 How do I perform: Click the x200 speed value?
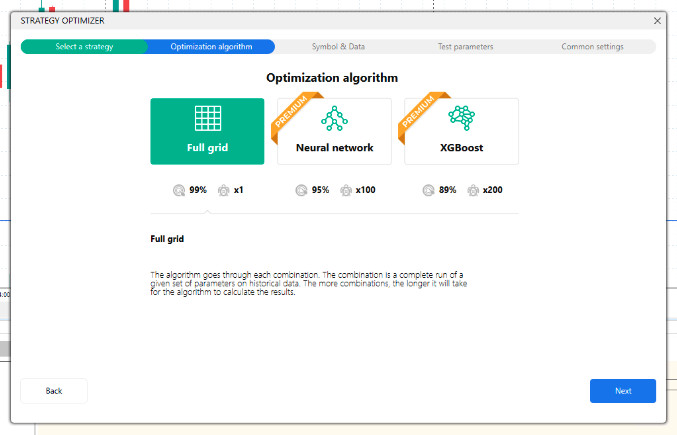tap(493, 190)
